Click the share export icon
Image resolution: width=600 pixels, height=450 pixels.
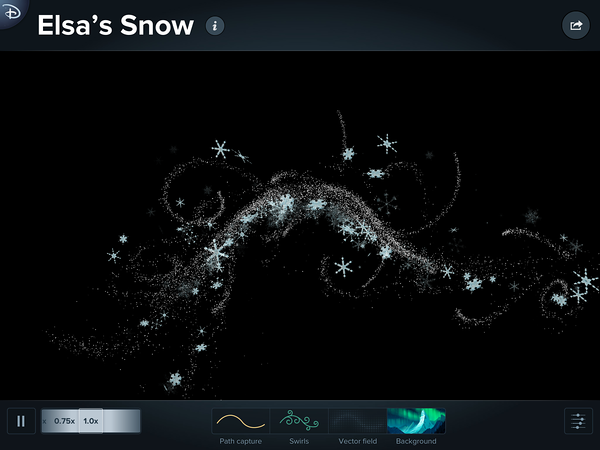[575, 26]
